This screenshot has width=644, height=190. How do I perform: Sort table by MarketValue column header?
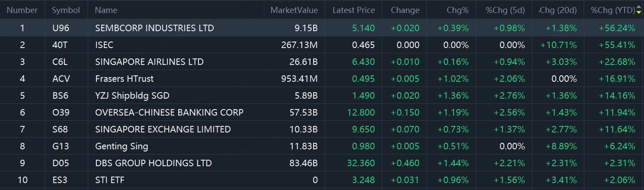(294, 10)
